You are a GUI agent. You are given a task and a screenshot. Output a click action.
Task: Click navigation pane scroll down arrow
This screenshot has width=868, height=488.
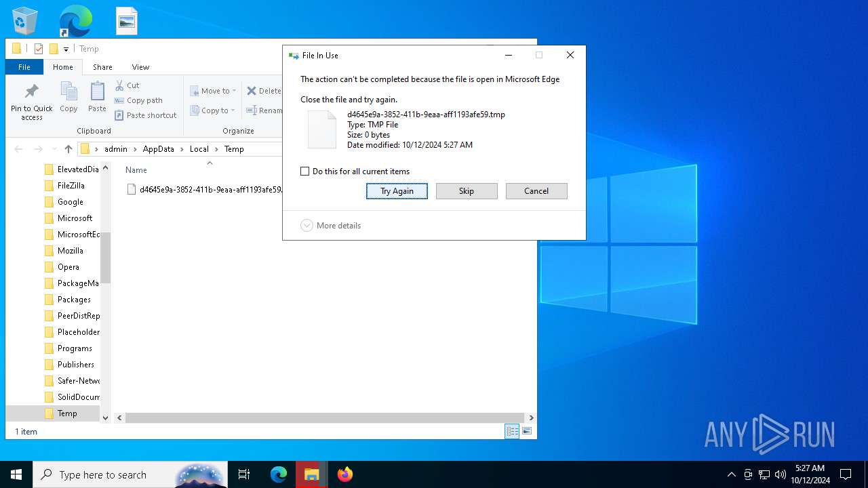[105, 418]
